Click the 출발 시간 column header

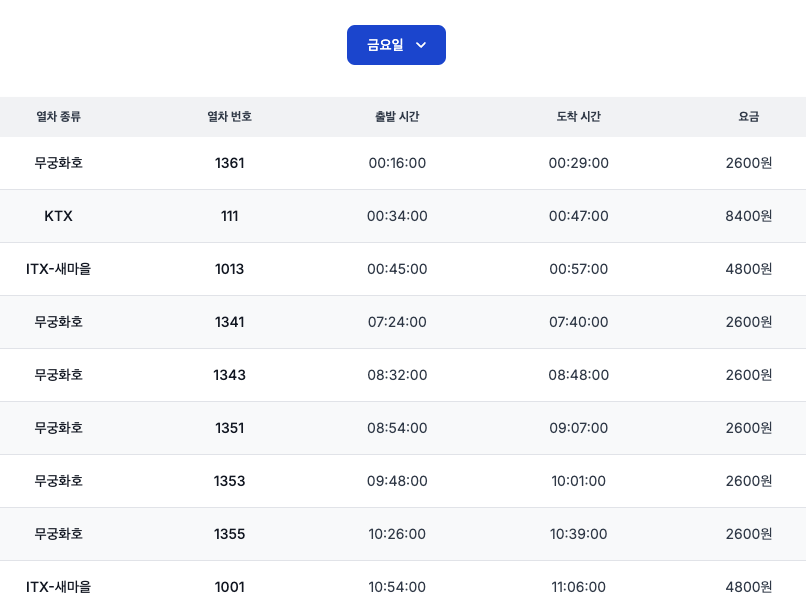[x=397, y=117]
